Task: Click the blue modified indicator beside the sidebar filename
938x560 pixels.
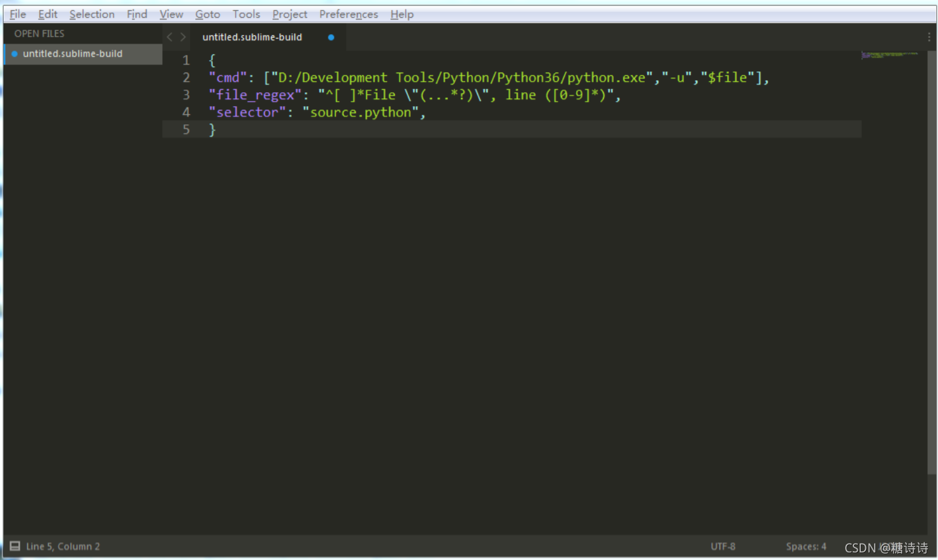Action: click(x=14, y=54)
